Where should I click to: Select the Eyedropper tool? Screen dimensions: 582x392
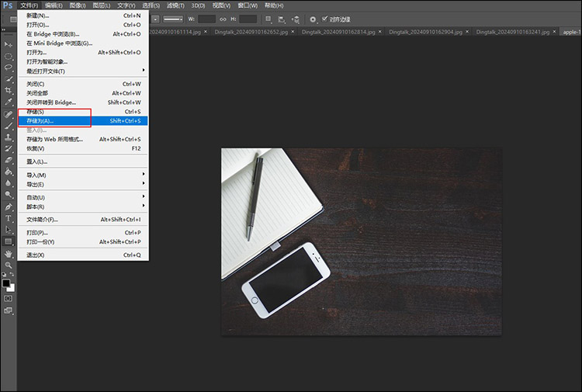coord(9,102)
